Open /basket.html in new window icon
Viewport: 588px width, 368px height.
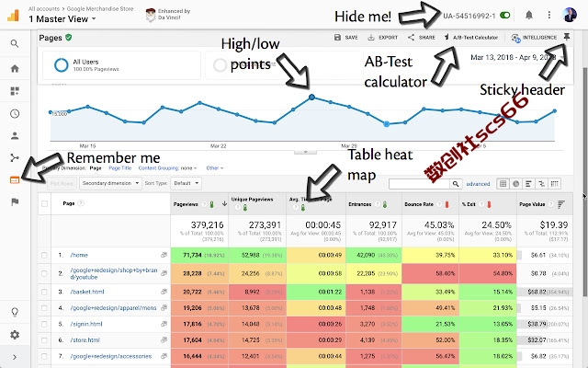(x=164, y=292)
